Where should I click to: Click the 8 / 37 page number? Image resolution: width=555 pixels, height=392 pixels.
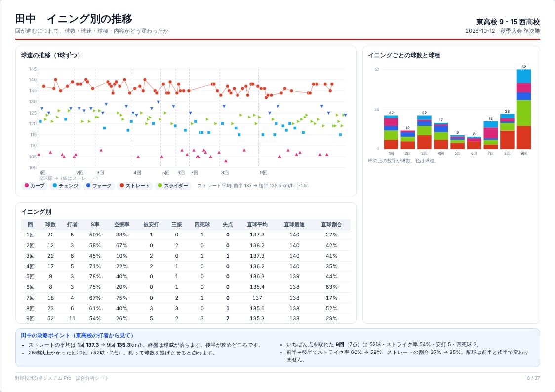point(533,378)
